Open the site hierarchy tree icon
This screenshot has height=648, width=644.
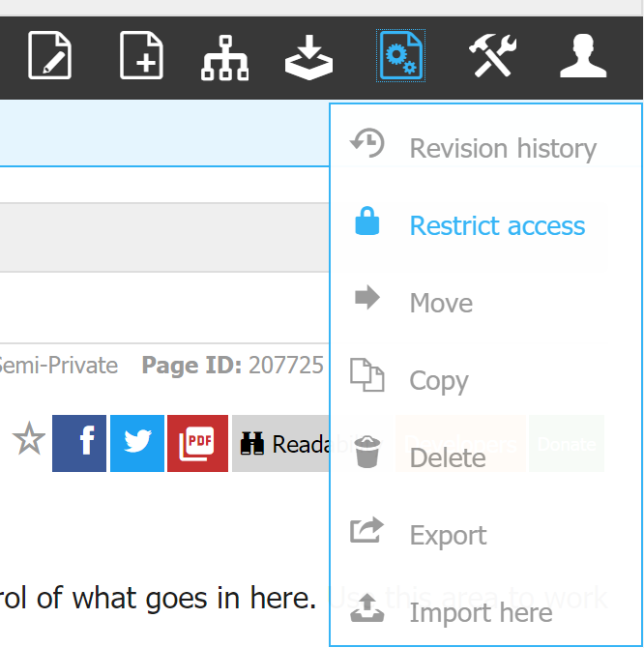pyautogui.click(x=224, y=57)
